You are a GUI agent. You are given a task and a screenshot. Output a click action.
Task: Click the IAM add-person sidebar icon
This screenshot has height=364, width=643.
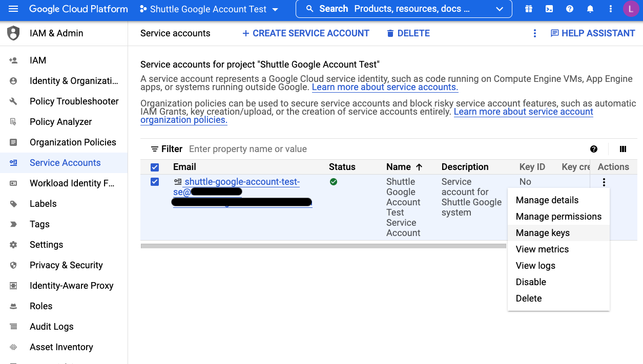13,60
